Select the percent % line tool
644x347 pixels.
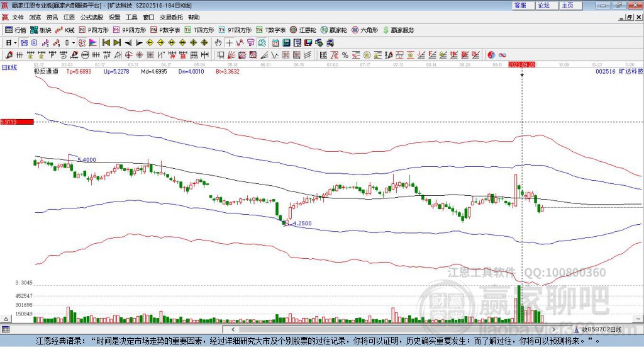pos(345,55)
